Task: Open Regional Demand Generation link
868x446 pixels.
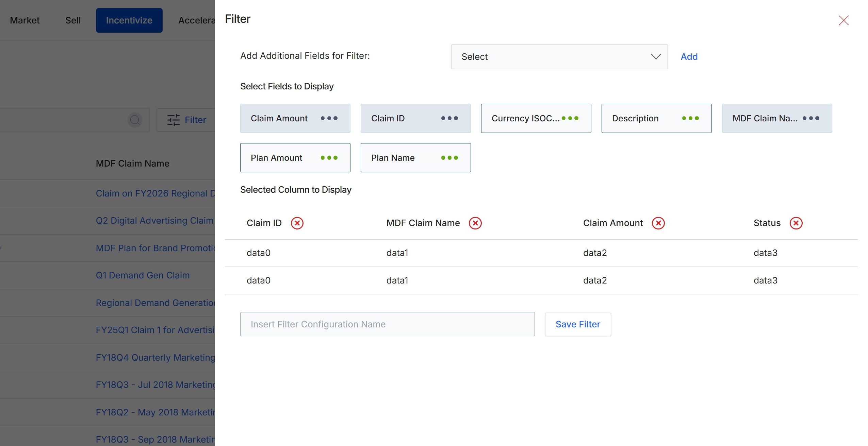Action: [155, 303]
